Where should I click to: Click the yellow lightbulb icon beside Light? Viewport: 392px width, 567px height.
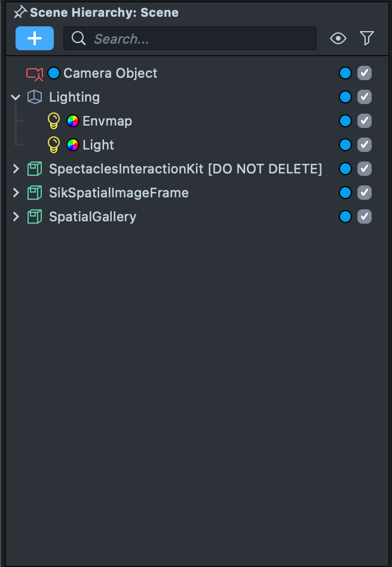(54, 145)
